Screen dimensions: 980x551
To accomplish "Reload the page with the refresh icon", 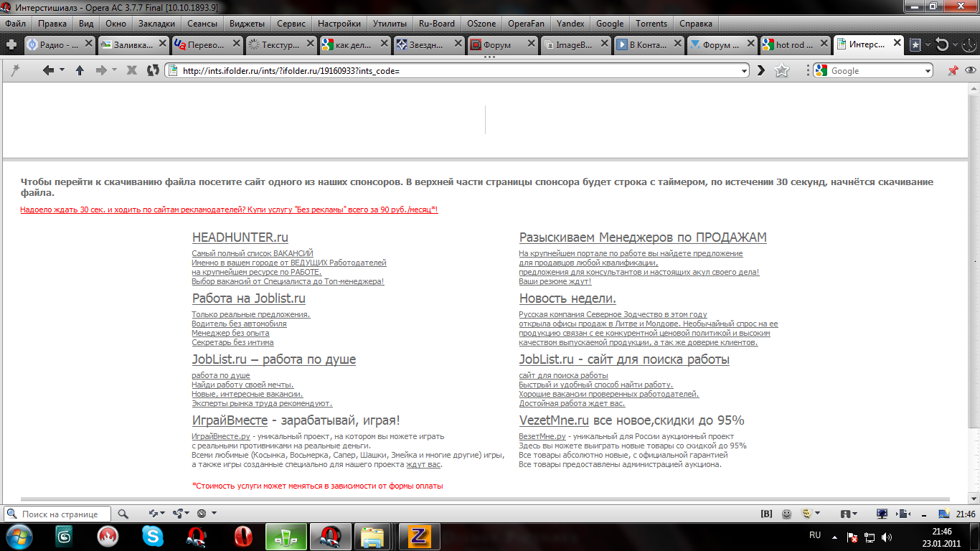I will coord(152,70).
